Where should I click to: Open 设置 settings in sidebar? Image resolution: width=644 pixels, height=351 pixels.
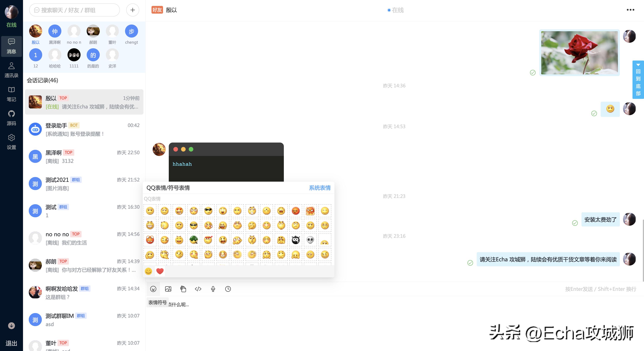11,142
